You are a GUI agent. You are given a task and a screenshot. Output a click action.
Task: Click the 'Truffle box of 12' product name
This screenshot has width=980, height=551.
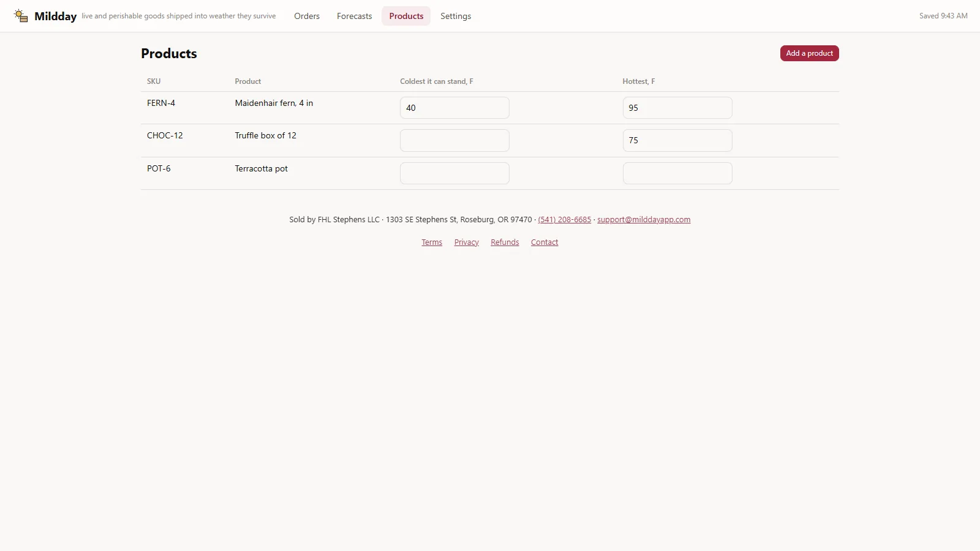(x=265, y=135)
